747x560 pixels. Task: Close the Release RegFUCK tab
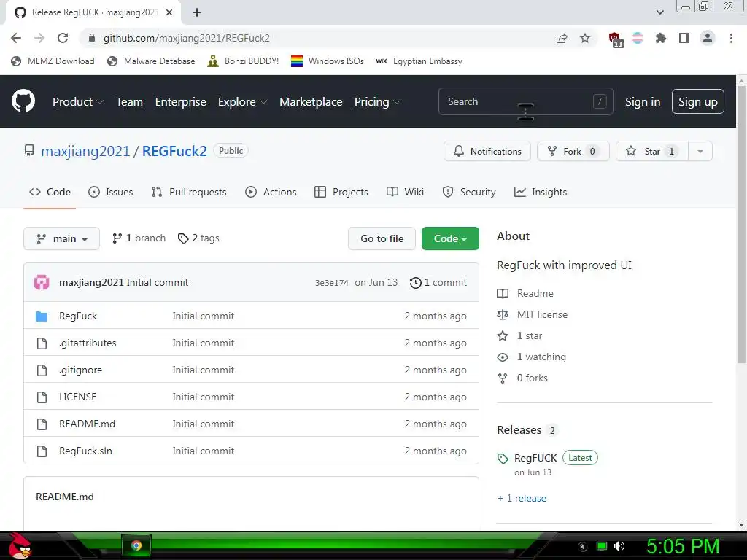(169, 12)
